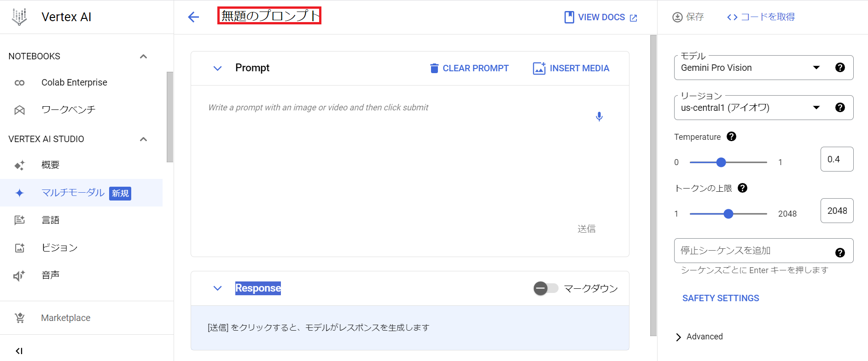Click the 新規 badge next to マルチモーダル
This screenshot has height=361, width=868.
(120, 194)
